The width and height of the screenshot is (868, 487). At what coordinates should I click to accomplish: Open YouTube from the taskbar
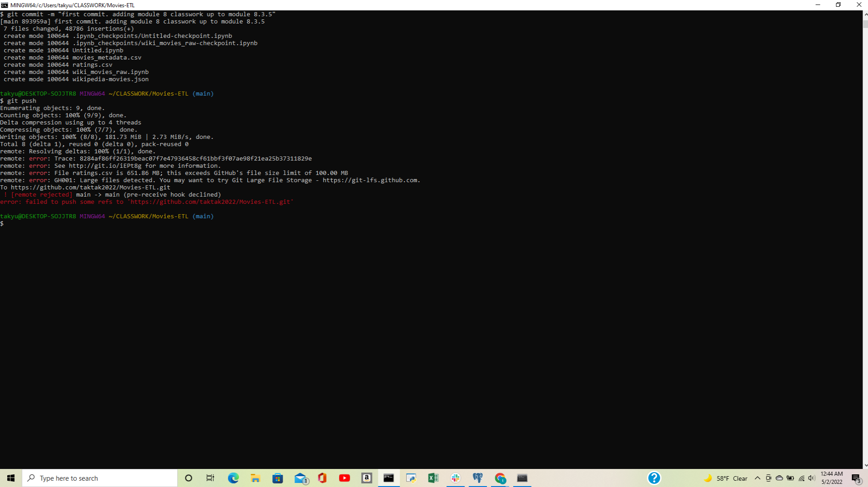pyautogui.click(x=344, y=478)
